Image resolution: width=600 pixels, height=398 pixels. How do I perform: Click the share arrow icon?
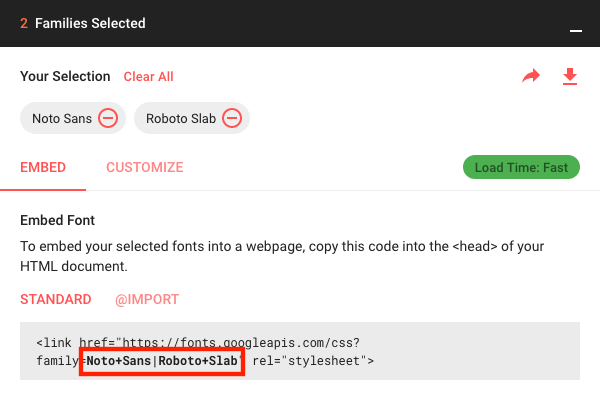pyautogui.click(x=531, y=76)
